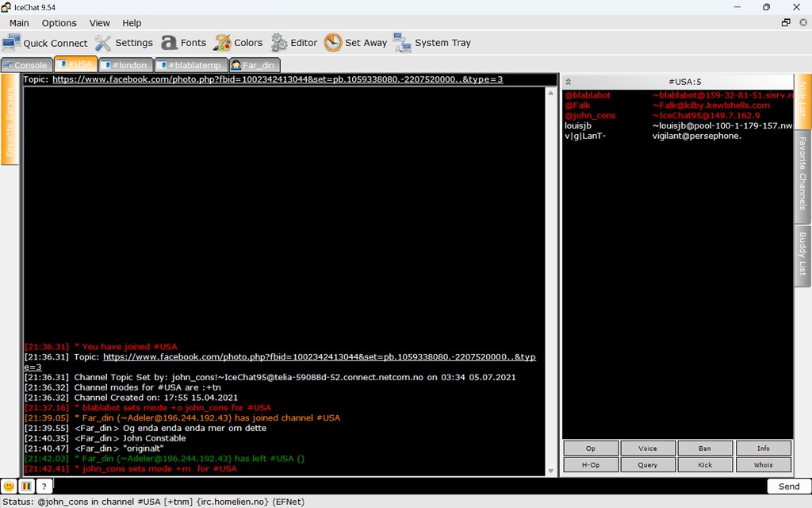Click the Quick Connect computer icon
This screenshot has height=508, width=812.
tap(11, 43)
